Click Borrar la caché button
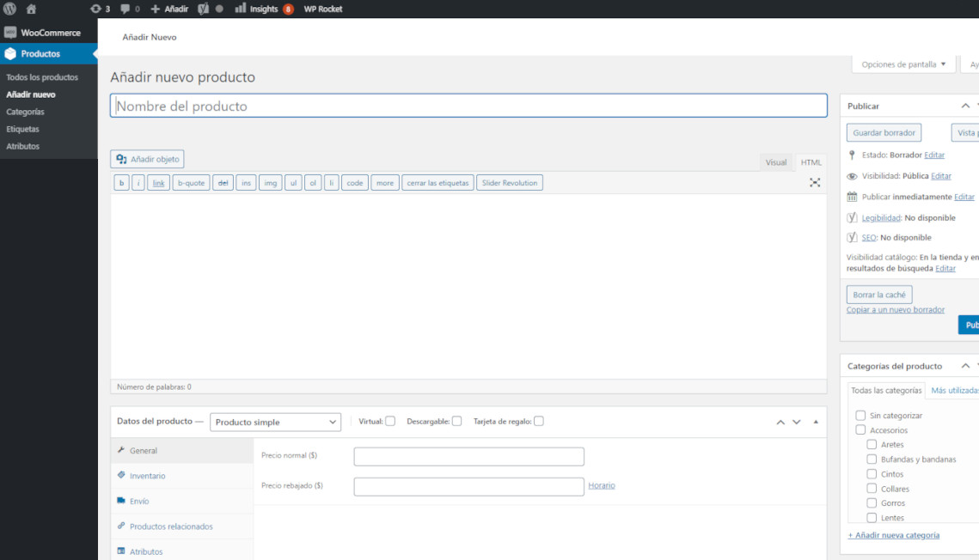Image resolution: width=979 pixels, height=560 pixels. pos(879,295)
